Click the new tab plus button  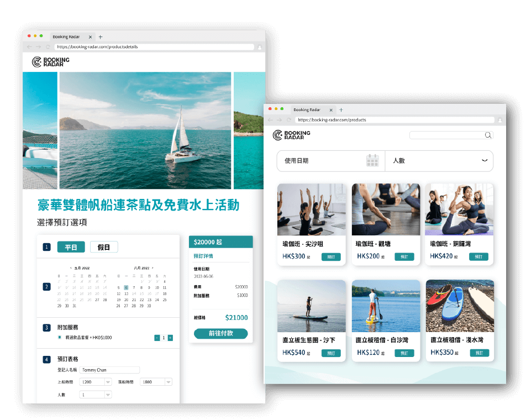tap(340, 109)
